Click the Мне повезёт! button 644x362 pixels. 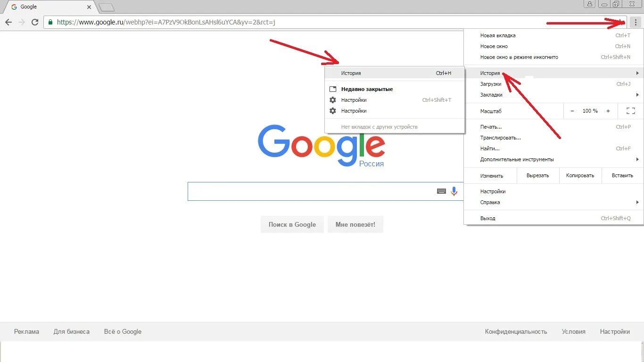pyautogui.click(x=355, y=224)
